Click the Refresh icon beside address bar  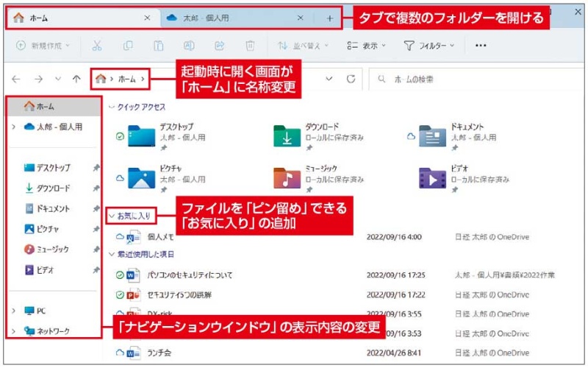(351, 79)
